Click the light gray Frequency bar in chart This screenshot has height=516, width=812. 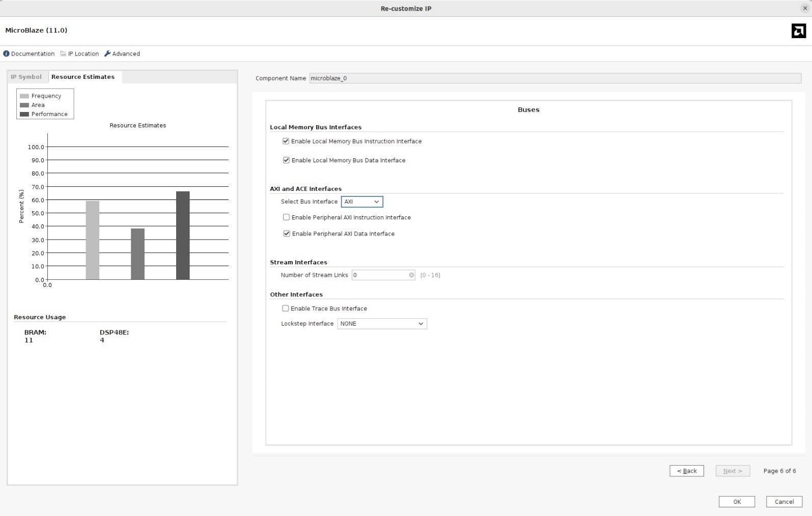(92, 240)
